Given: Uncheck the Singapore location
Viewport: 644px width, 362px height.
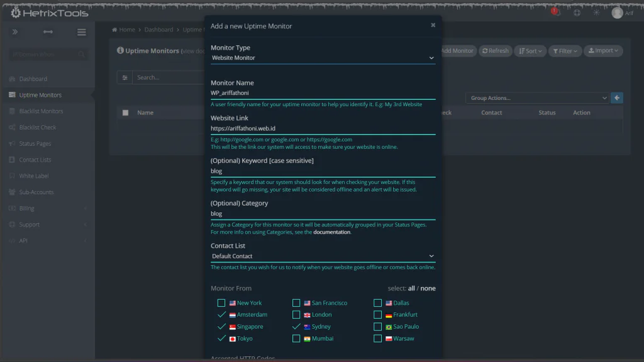Looking at the screenshot, I should point(221,326).
